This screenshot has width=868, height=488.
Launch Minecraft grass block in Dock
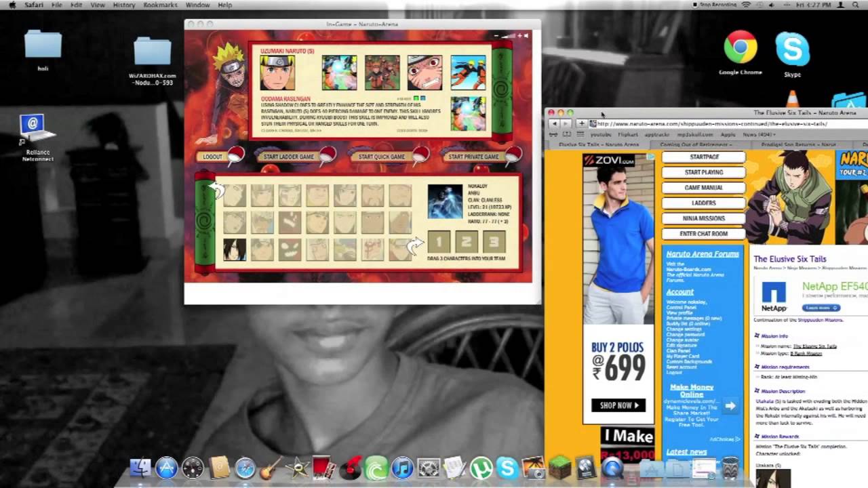click(x=559, y=468)
